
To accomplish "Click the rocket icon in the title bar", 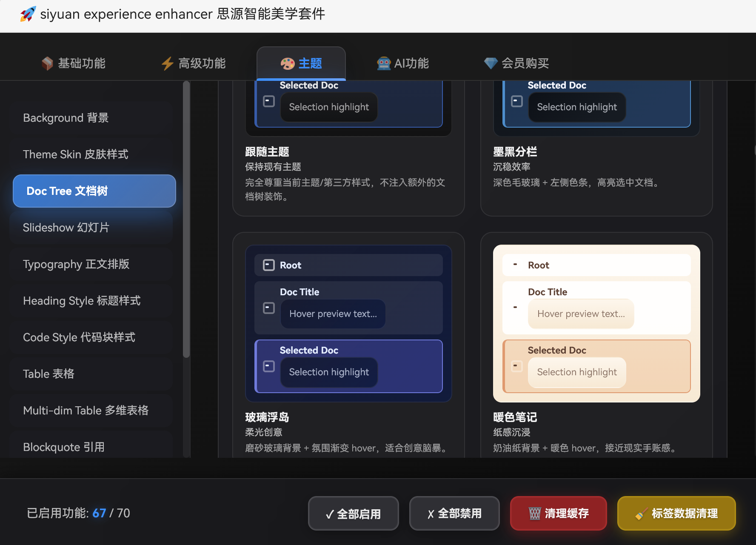I will pos(28,14).
